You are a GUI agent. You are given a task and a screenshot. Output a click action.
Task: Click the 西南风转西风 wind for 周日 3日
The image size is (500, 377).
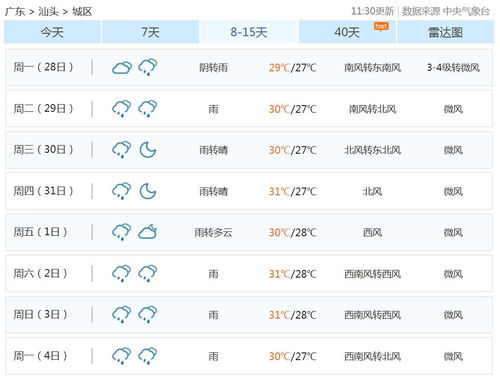coord(372,315)
